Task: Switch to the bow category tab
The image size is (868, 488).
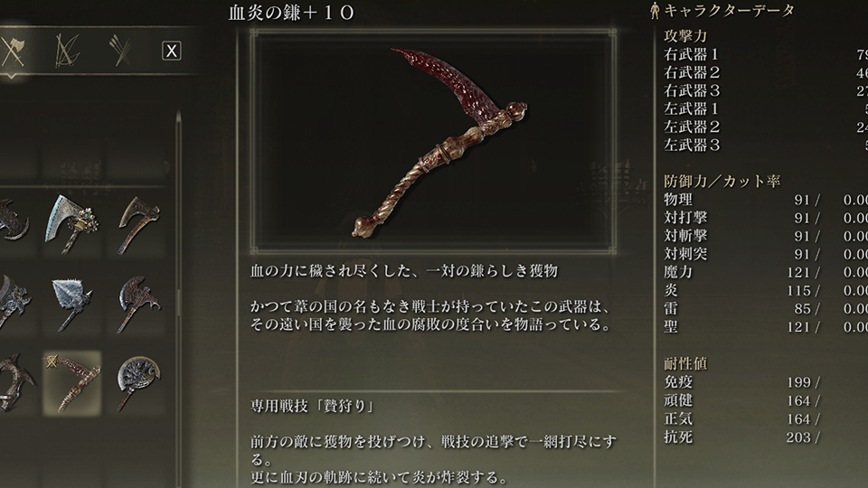Action: [68, 51]
